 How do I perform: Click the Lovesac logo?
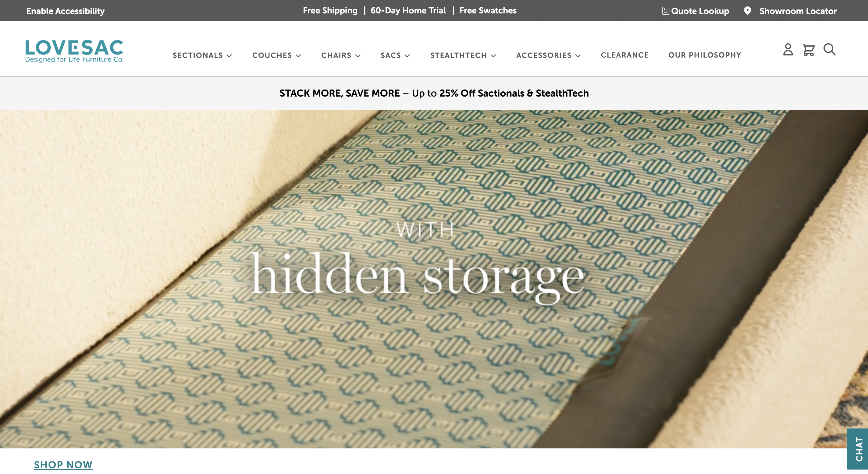[x=74, y=51]
